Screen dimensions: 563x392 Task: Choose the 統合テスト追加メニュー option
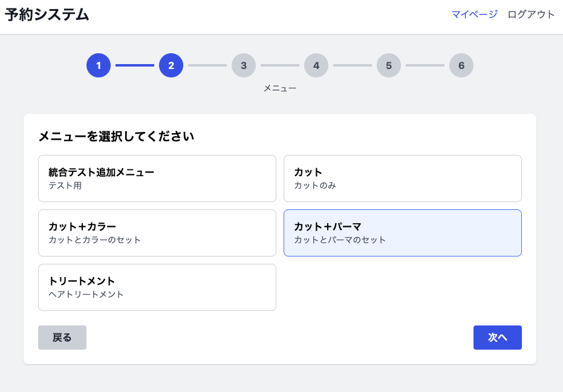pyautogui.click(x=157, y=178)
